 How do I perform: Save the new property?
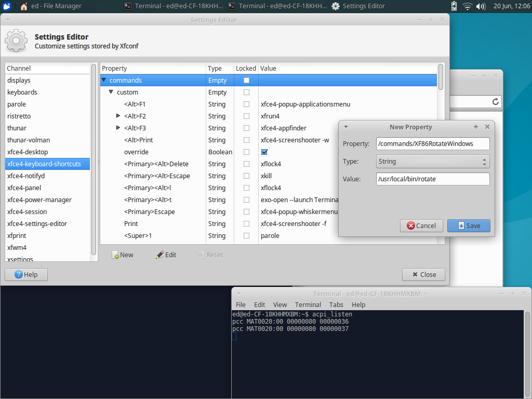(468, 225)
